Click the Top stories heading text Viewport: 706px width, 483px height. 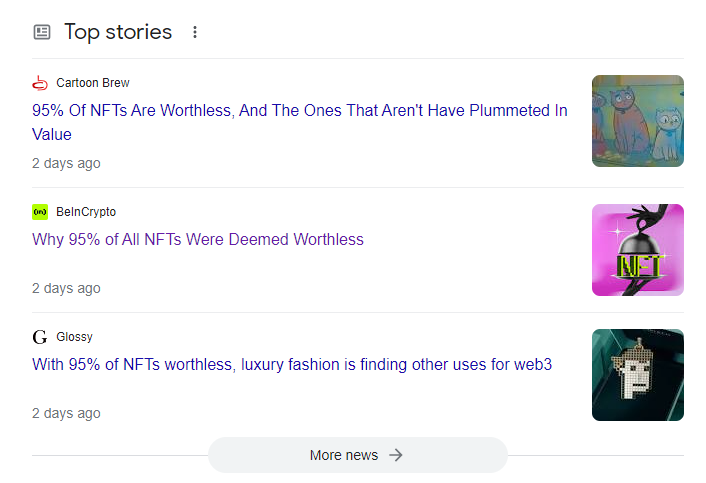pos(118,32)
